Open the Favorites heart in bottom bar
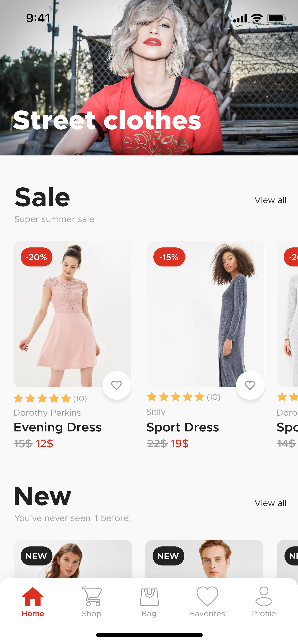This screenshot has width=298, height=644. click(207, 596)
